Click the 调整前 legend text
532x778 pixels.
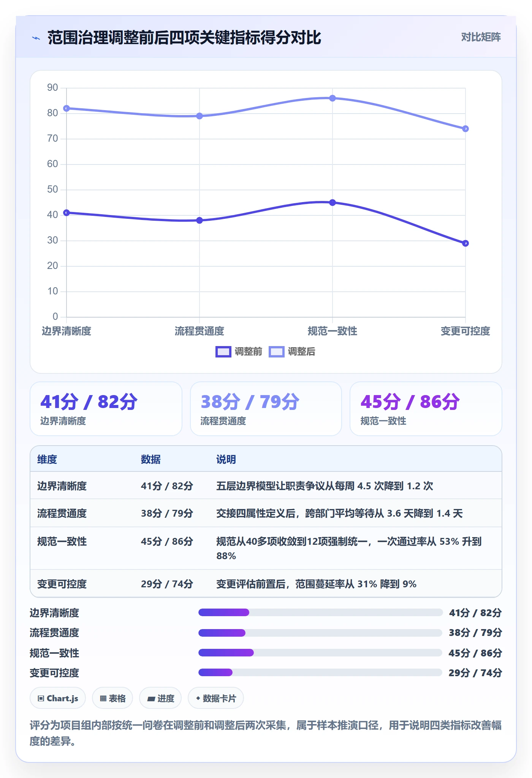(248, 352)
